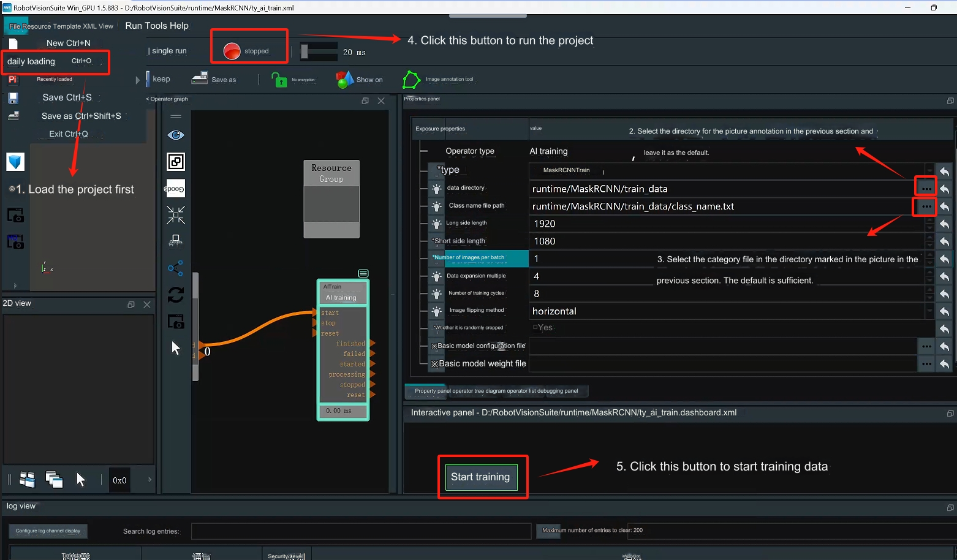The height and width of the screenshot is (560, 957).
Task: Toggle the lightbulb next to Number of training cycles
Action: (x=437, y=294)
